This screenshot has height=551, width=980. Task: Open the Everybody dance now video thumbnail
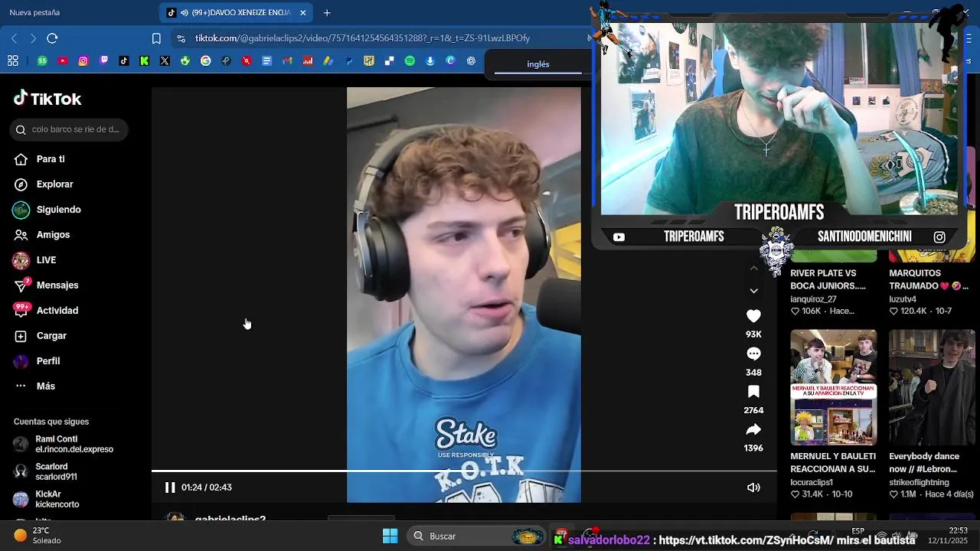click(932, 387)
